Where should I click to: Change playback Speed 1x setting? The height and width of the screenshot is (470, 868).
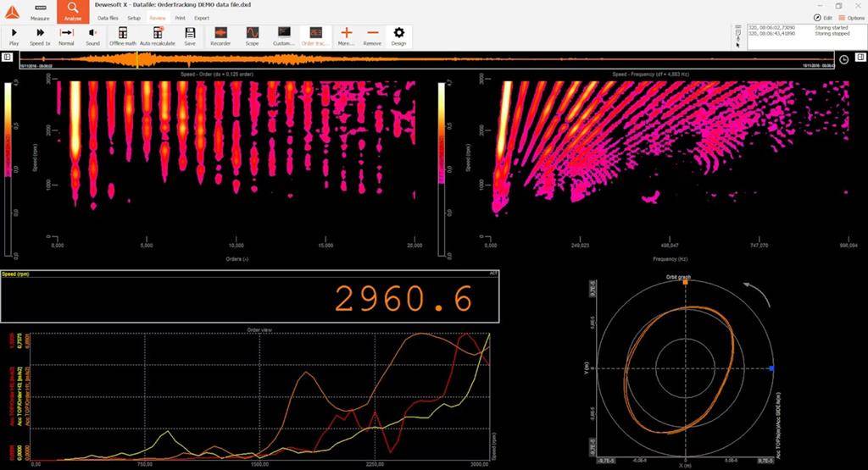tap(39, 36)
